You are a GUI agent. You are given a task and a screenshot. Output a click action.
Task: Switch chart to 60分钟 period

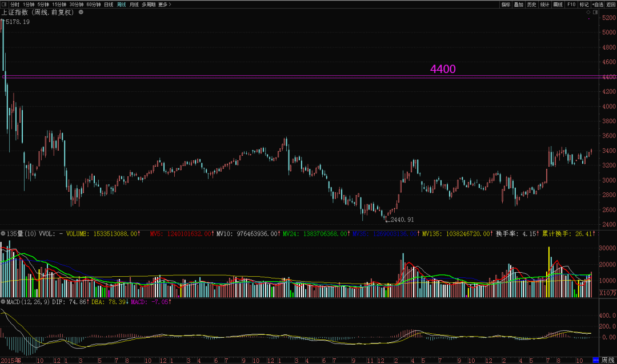click(94, 5)
